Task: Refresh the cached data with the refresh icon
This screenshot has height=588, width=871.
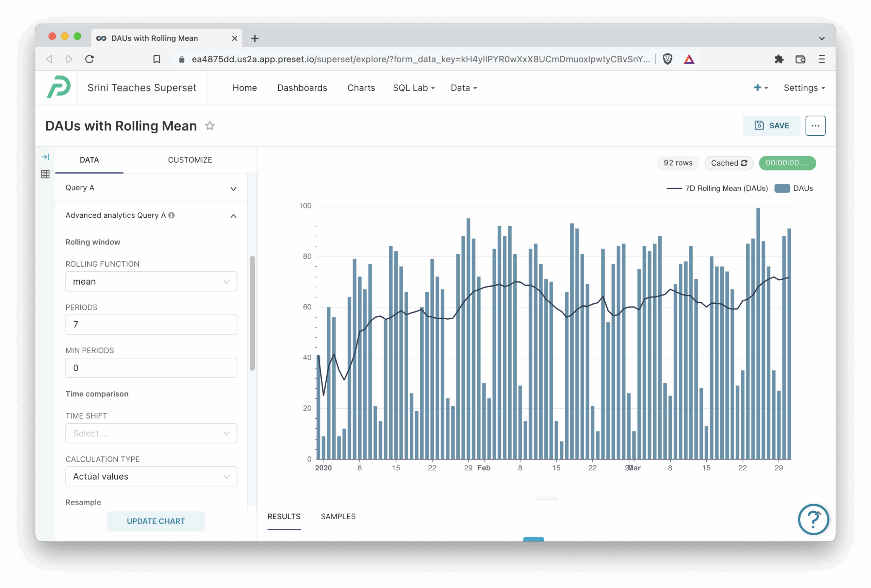Action: click(744, 163)
